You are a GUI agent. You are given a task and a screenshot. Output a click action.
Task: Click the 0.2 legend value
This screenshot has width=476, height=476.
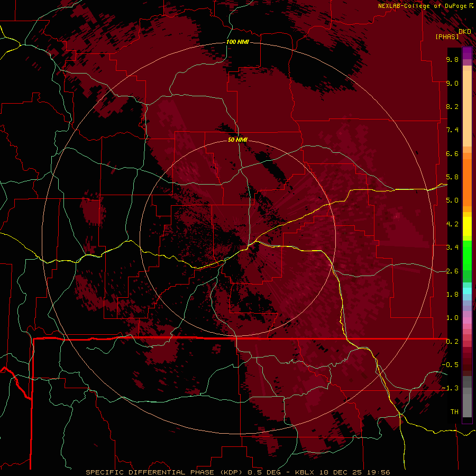click(452, 342)
